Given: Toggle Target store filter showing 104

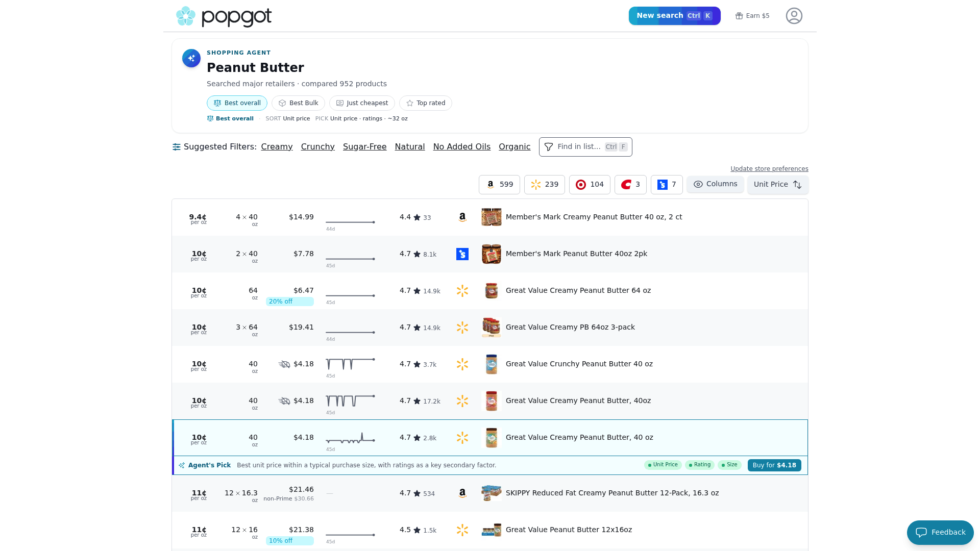Looking at the screenshot, I should coord(590,185).
